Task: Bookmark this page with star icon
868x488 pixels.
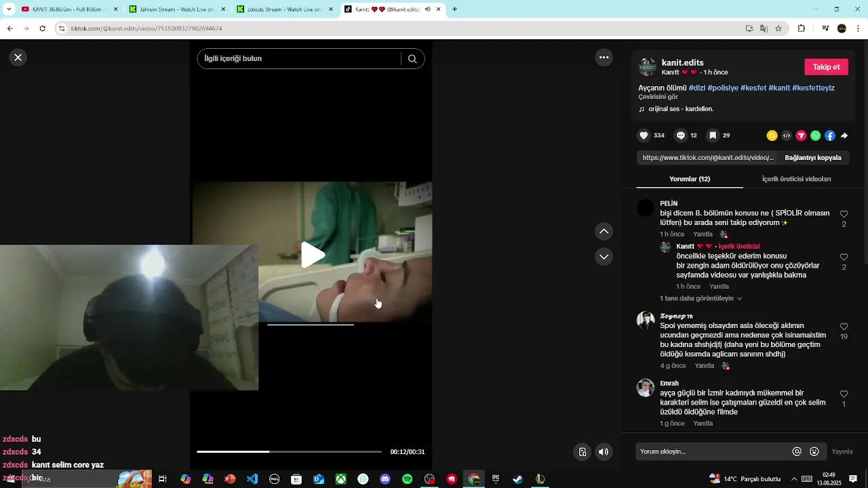Action: pyautogui.click(x=778, y=28)
